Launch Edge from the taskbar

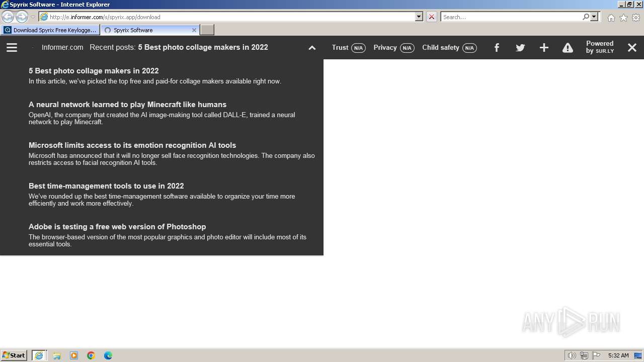pos(108,355)
